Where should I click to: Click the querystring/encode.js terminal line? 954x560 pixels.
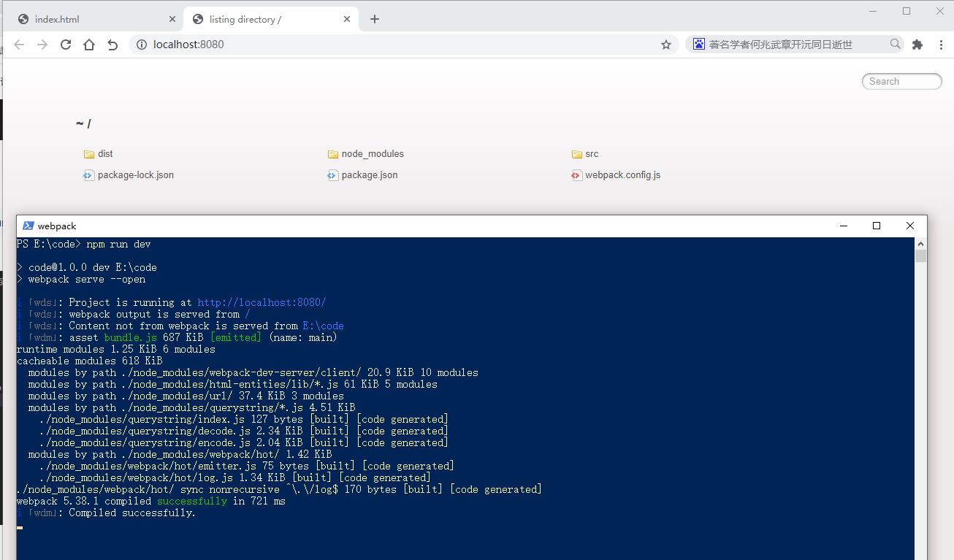click(244, 442)
